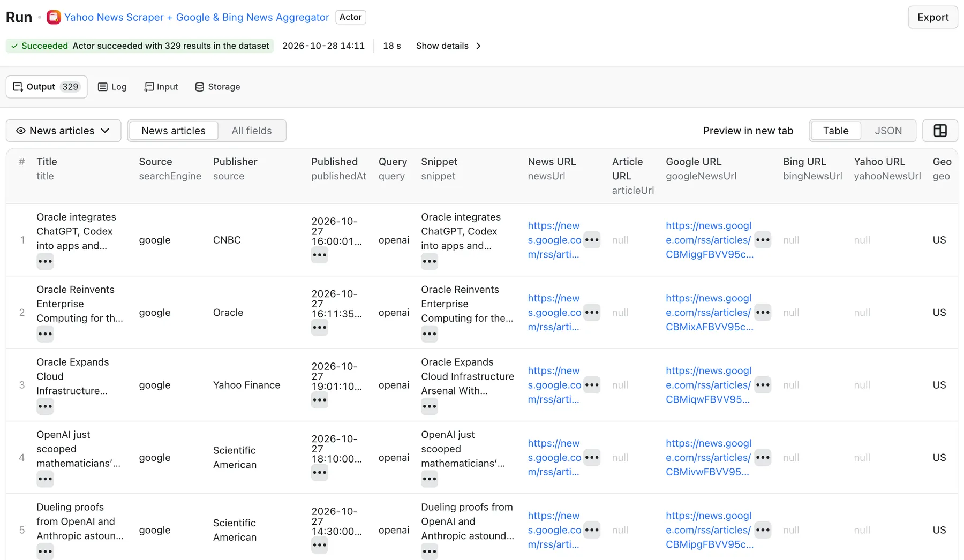Click the Yahoo News Scraper actor logo icon
Viewport: 964px width, 560px height.
coord(54,17)
